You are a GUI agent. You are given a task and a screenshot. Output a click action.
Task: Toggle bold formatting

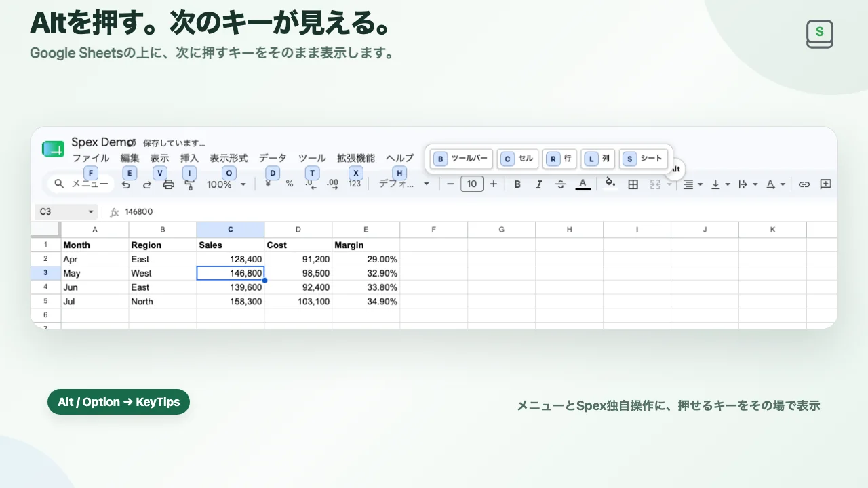coord(517,184)
